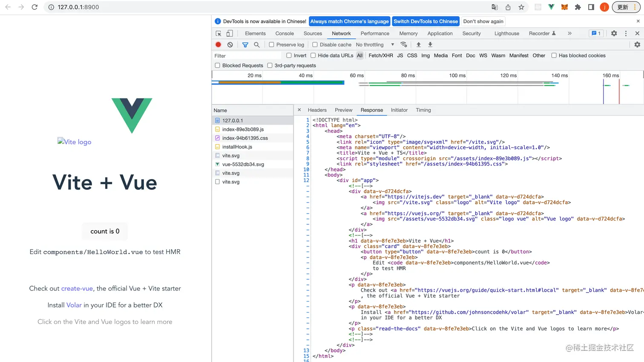The height and width of the screenshot is (362, 644).
Task: Click Switch DevTools to Chinese
Action: click(x=425, y=21)
